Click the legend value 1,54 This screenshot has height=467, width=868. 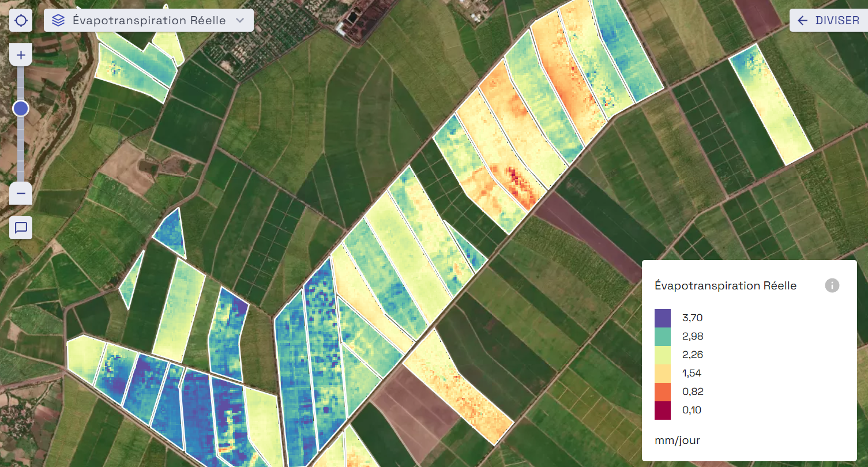click(x=692, y=373)
